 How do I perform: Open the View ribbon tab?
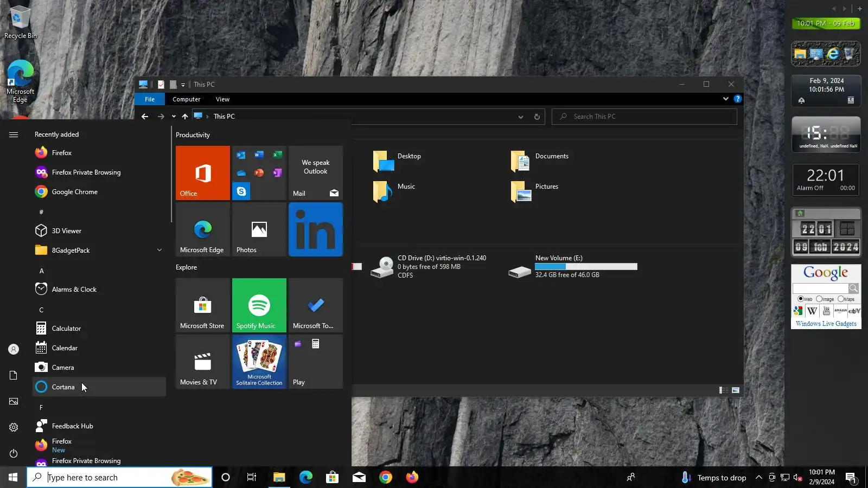(x=222, y=99)
